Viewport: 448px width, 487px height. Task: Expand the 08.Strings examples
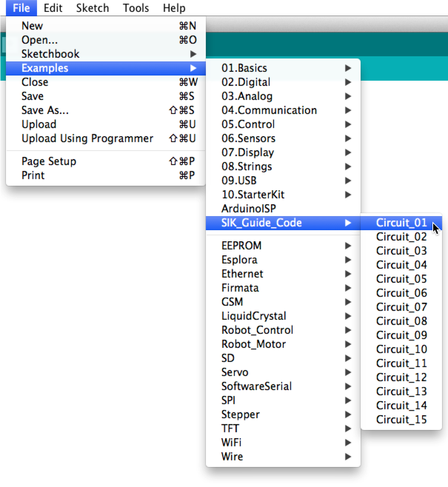tap(283, 167)
